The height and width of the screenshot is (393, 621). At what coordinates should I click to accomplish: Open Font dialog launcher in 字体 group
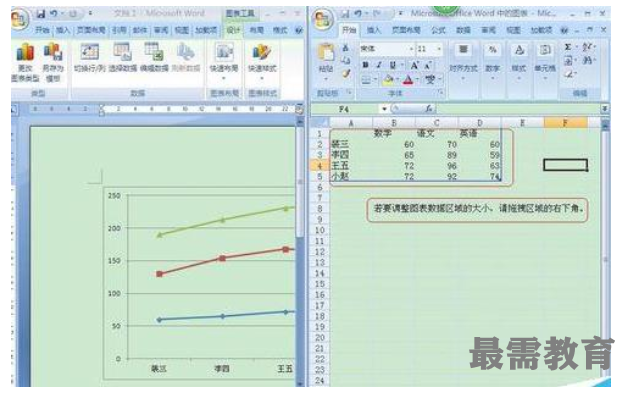(x=440, y=93)
